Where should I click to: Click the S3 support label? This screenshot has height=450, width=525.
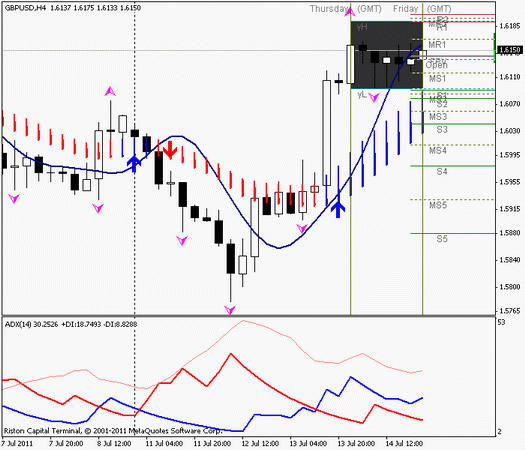(x=442, y=129)
